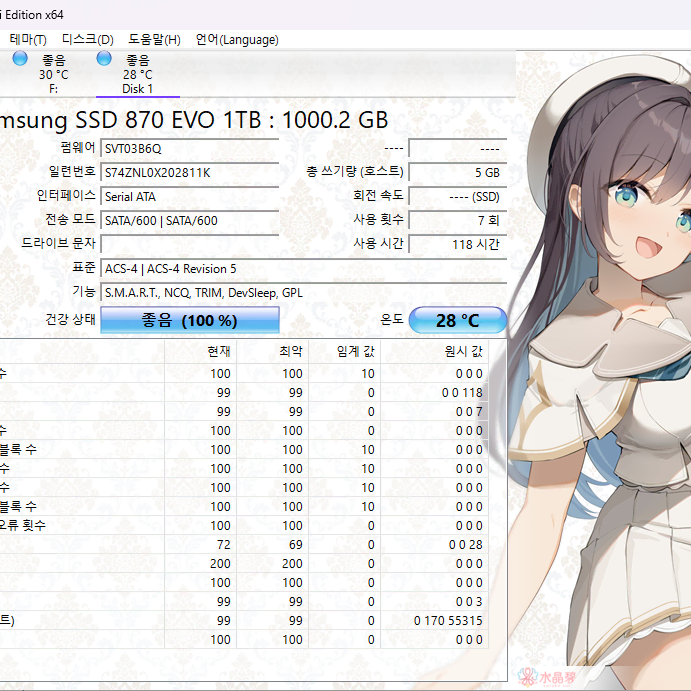The width and height of the screenshot is (691, 691).
Task: Select the F: drive status icon
Action: pyautogui.click(x=20, y=58)
